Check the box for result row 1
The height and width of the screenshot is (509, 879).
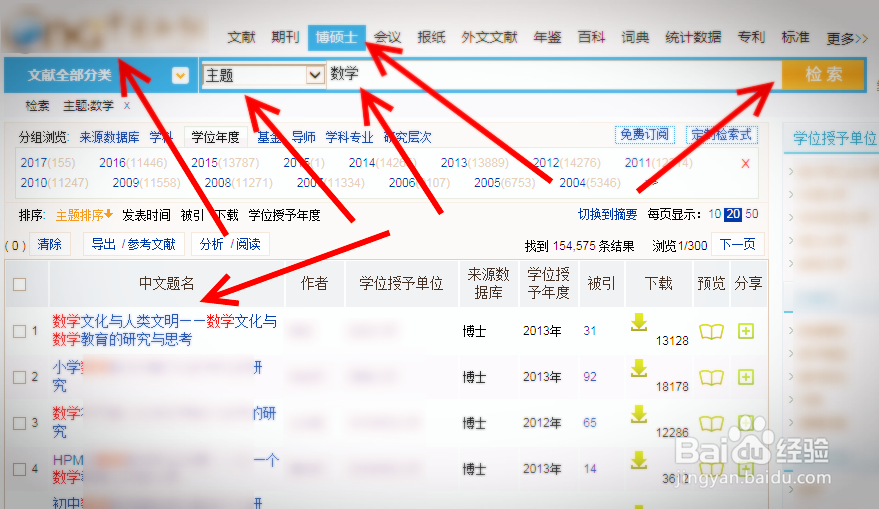pos(20,331)
